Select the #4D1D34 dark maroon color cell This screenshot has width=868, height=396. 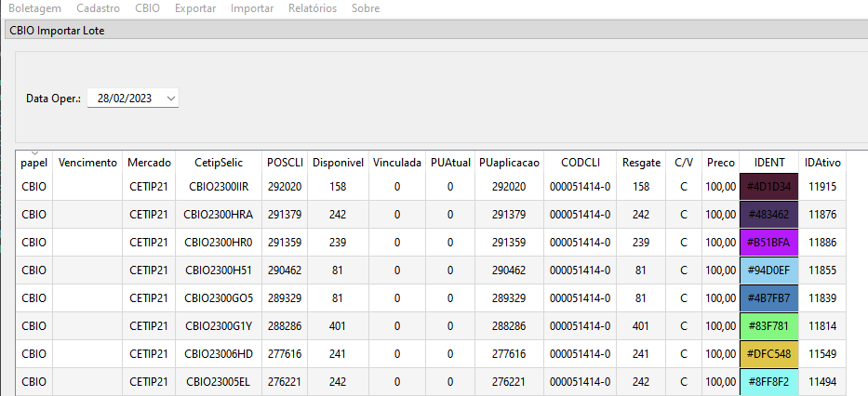click(x=768, y=187)
